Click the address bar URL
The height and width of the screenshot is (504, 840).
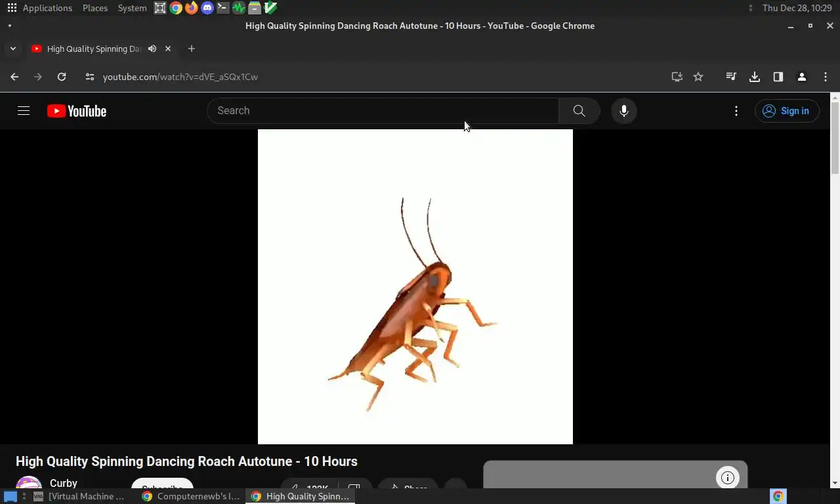(180, 77)
